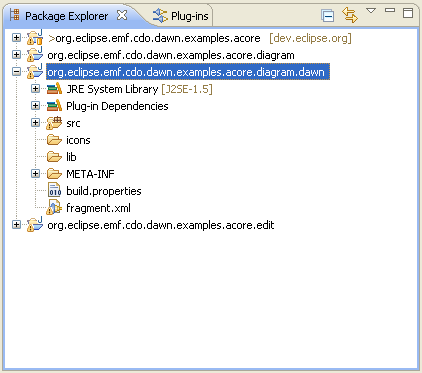
Task: Click the [J2SE-1.5] label
Action: point(187,89)
